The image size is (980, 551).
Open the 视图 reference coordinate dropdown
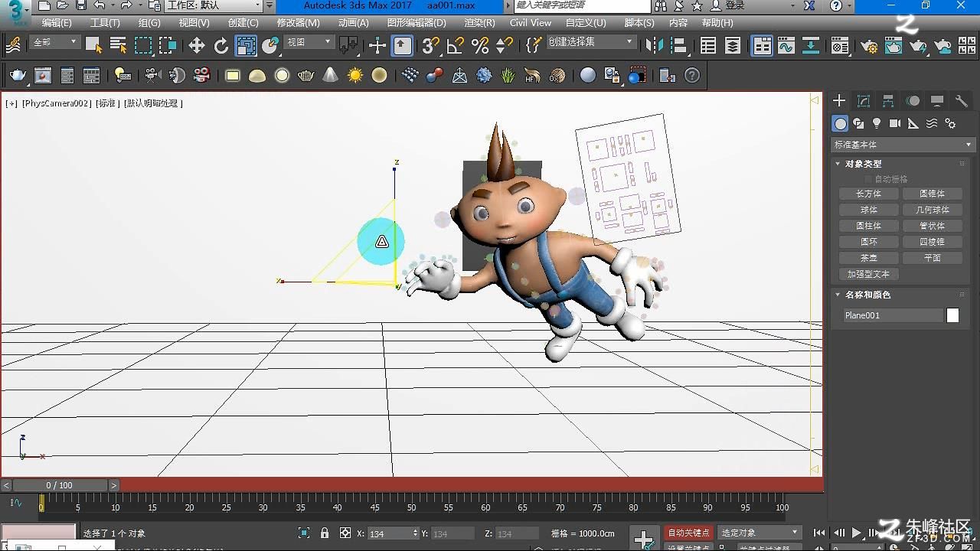point(309,42)
